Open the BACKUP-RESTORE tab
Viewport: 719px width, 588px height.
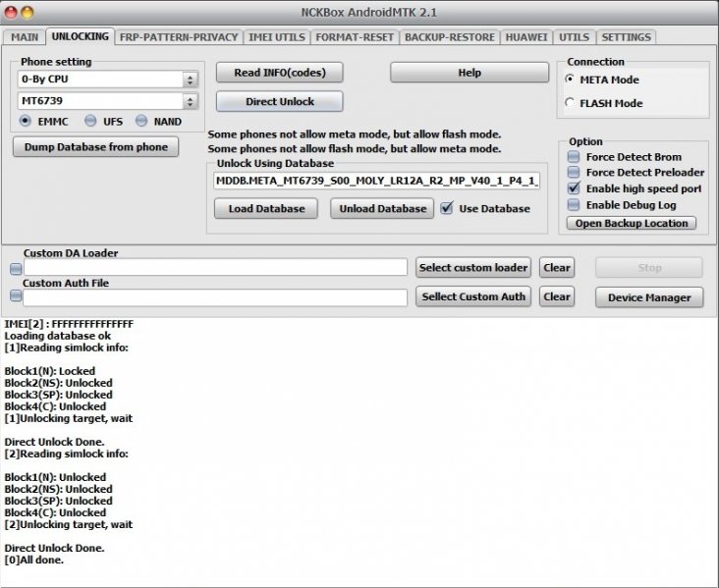(450, 37)
